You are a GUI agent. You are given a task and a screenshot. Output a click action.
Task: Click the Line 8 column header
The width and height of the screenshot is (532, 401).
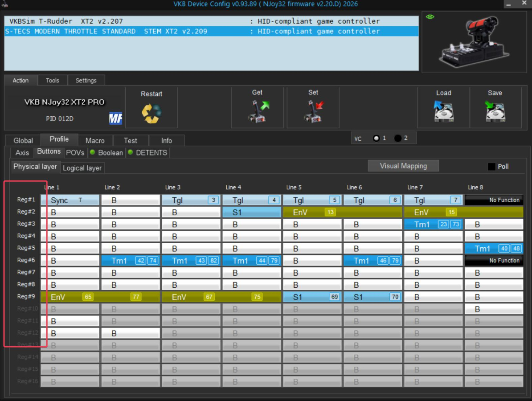pyautogui.click(x=475, y=187)
